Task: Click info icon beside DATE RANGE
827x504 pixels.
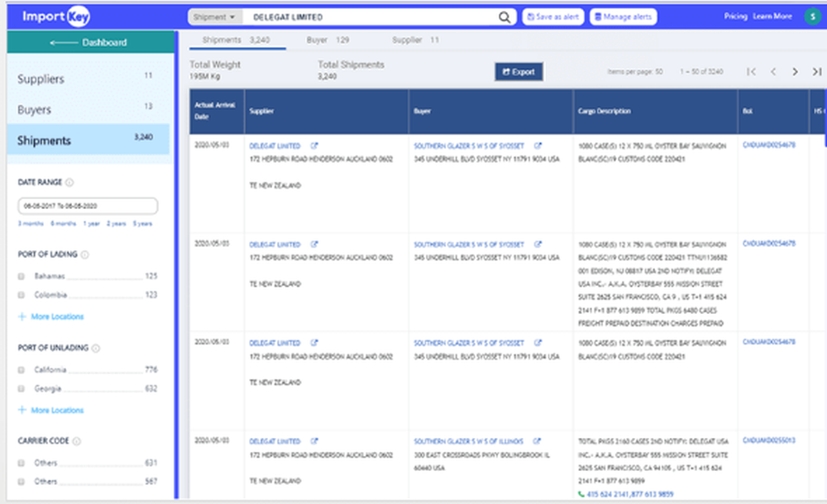Action: click(69, 183)
